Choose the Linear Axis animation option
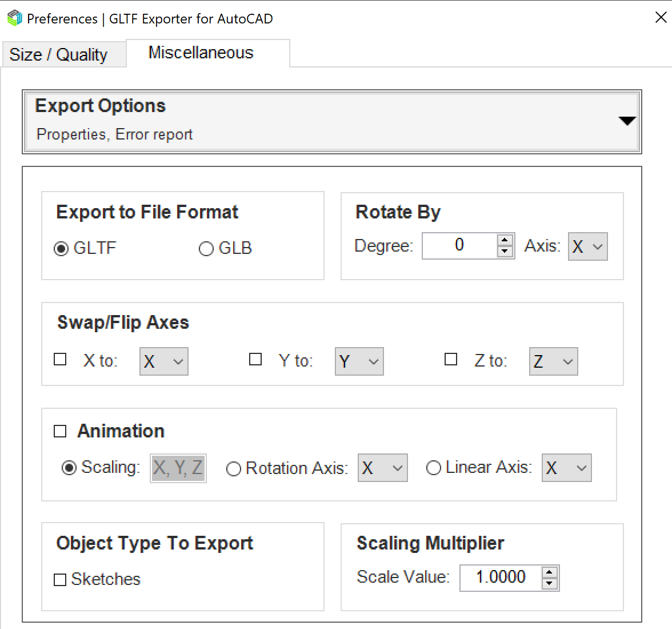Image resolution: width=672 pixels, height=629 pixels. [434, 468]
